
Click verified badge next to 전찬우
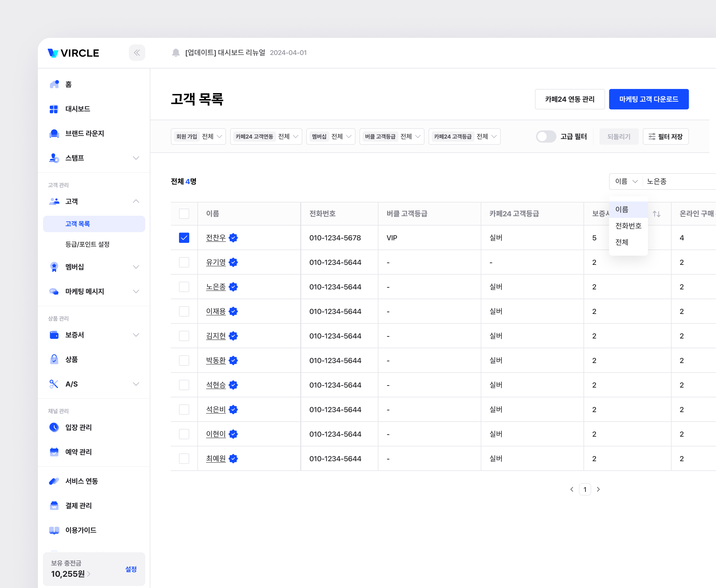pyautogui.click(x=233, y=238)
